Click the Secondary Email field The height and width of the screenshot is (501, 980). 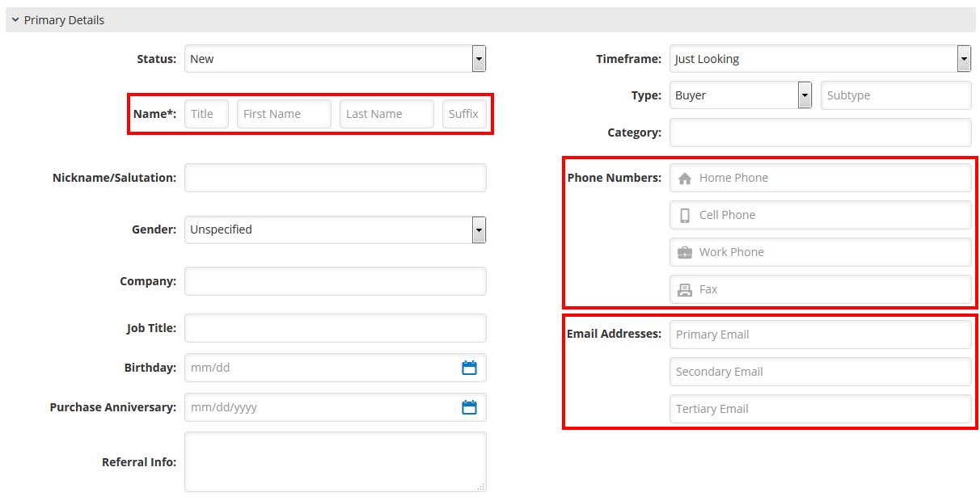pos(821,372)
